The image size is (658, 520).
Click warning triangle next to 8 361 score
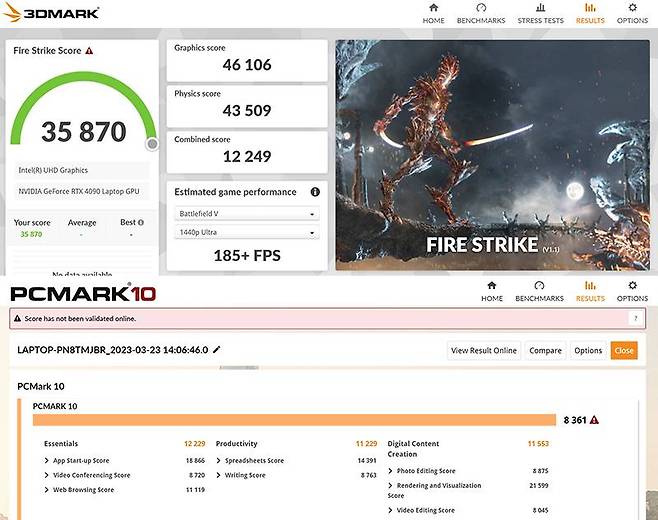[x=594, y=420]
